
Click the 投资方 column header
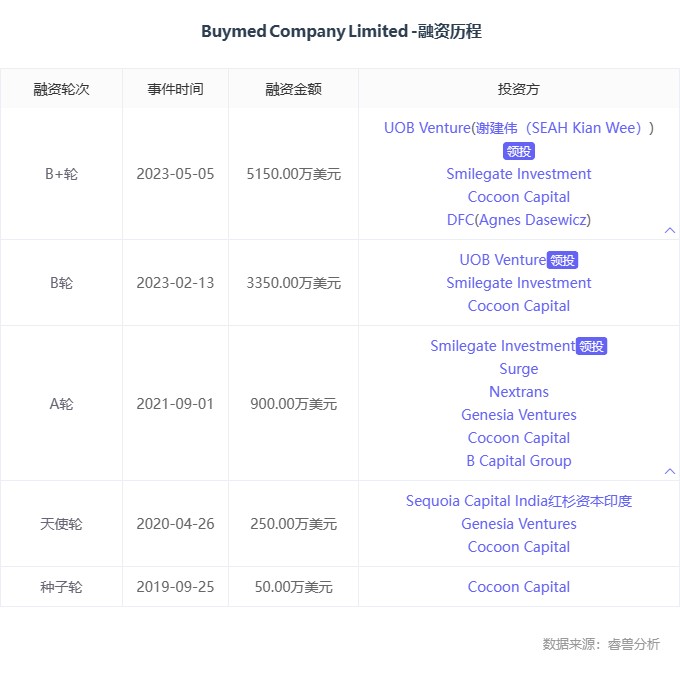(518, 89)
